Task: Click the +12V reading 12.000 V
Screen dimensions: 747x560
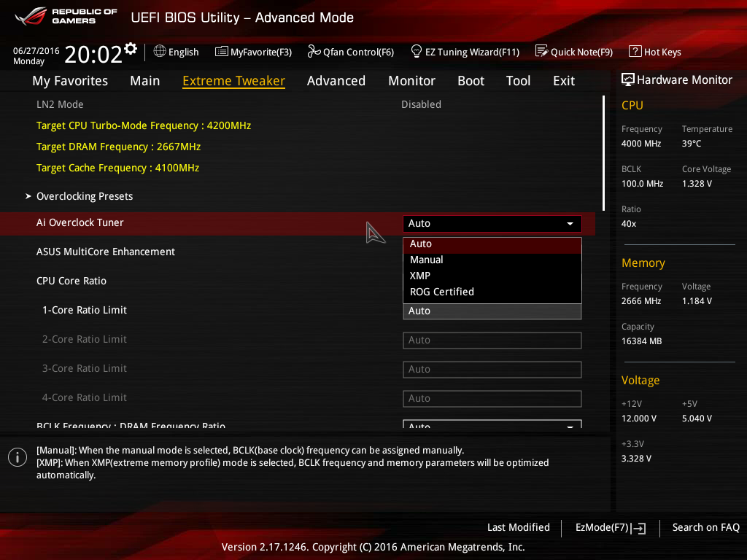Action: point(638,419)
